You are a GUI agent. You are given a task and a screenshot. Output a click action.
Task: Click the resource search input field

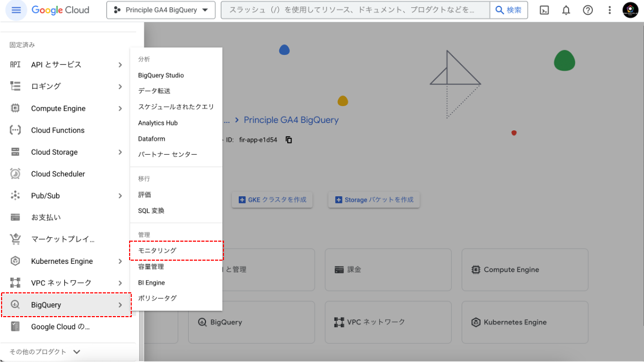(353, 10)
